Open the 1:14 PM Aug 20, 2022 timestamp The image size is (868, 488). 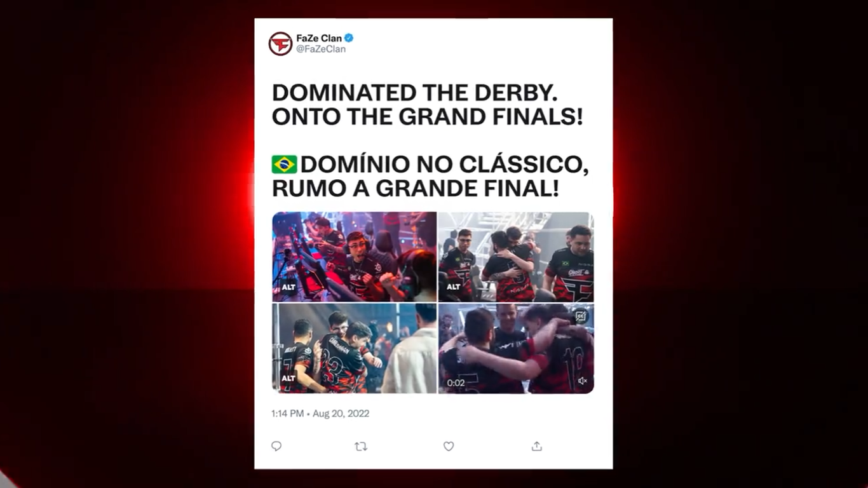click(320, 414)
